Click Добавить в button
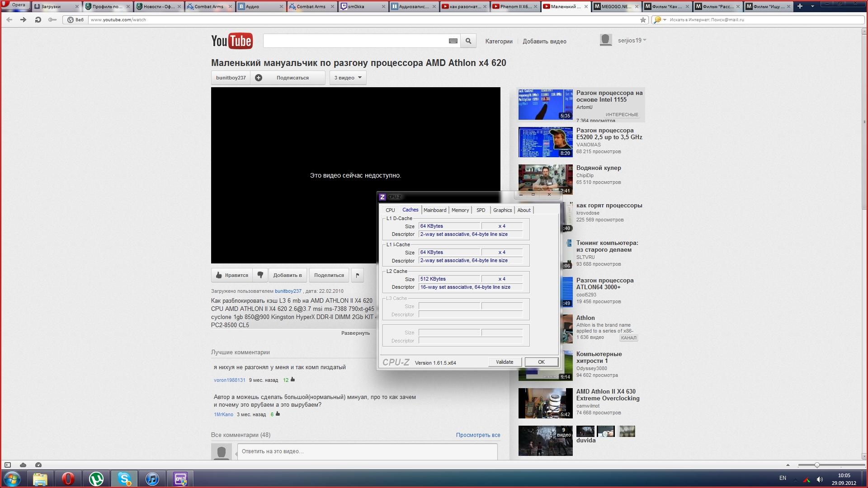This screenshot has width=868, height=488. coord(288,275)
